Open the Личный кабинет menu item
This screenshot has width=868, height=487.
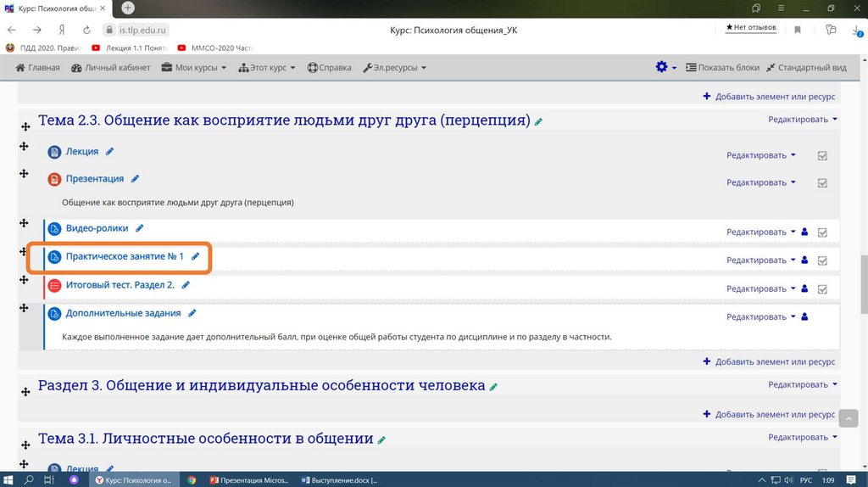click(111, 68)
